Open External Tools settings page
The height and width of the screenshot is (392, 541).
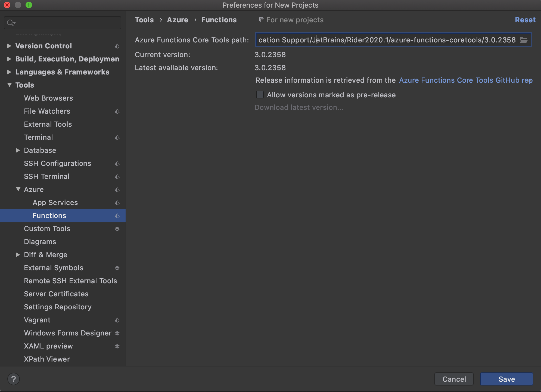click(48, 124)
